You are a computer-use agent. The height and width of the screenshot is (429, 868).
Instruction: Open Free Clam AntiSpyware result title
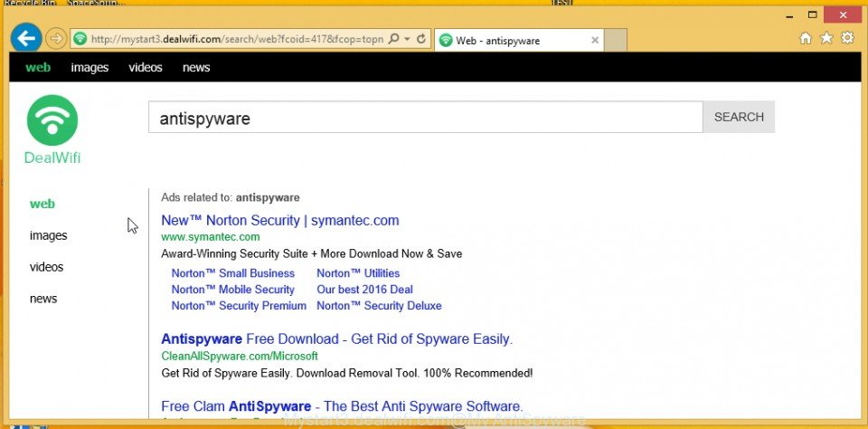click(x=342, y=406)
